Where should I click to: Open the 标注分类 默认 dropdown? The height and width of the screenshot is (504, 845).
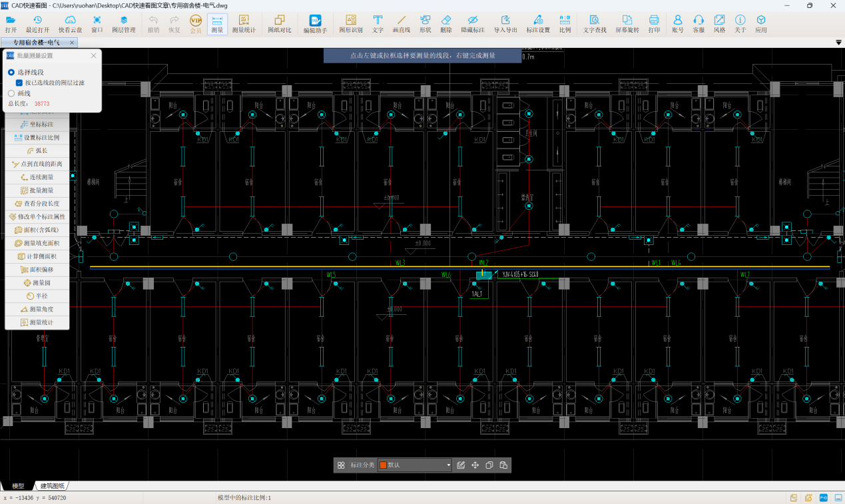coord(448,465)
